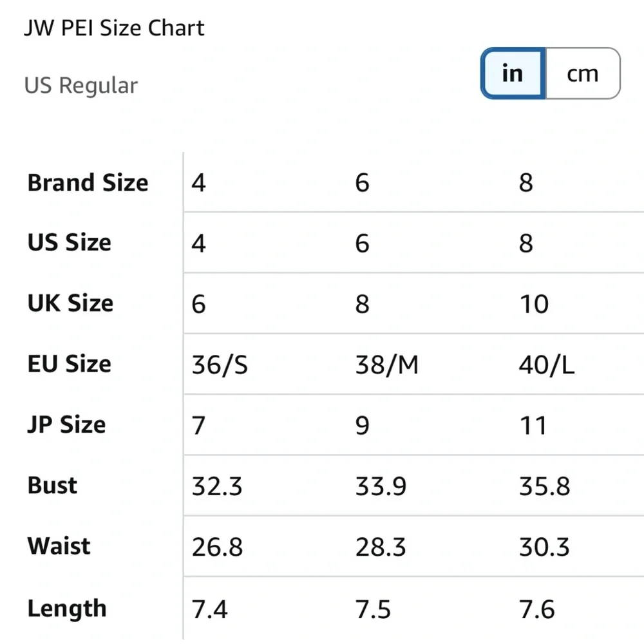The width and height of the screenshot is (644, 644).
Task: Click the Waist row header
Action: pos(59,546)
